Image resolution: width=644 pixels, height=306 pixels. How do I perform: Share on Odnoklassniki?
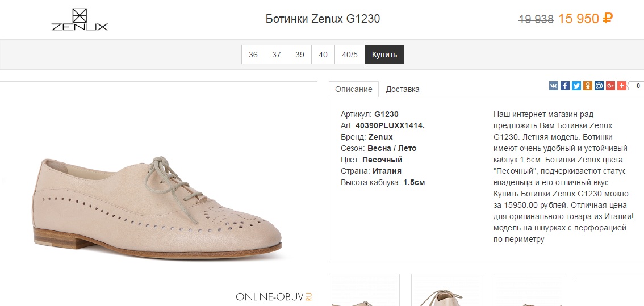coord(588,86)
